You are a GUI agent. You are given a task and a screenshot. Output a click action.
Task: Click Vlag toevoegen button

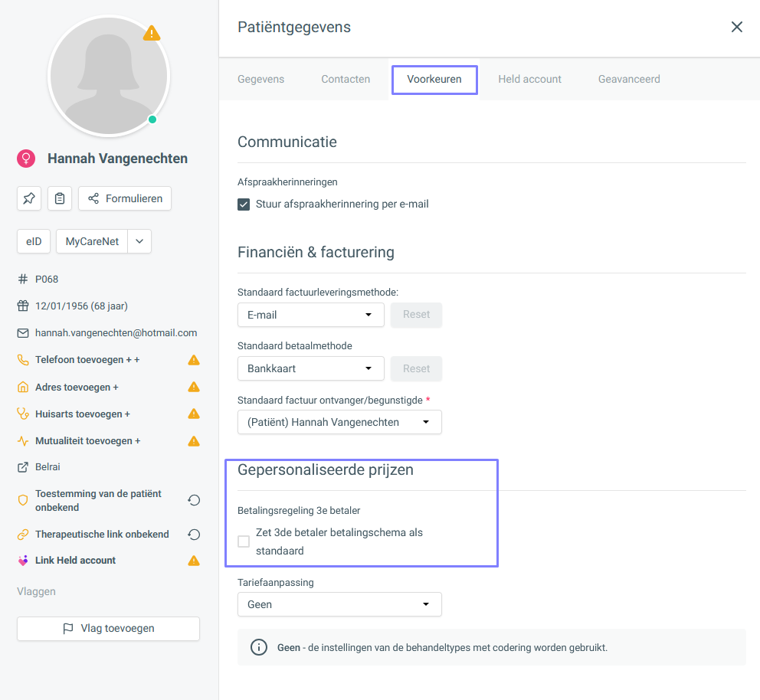[x=108, y=628]
